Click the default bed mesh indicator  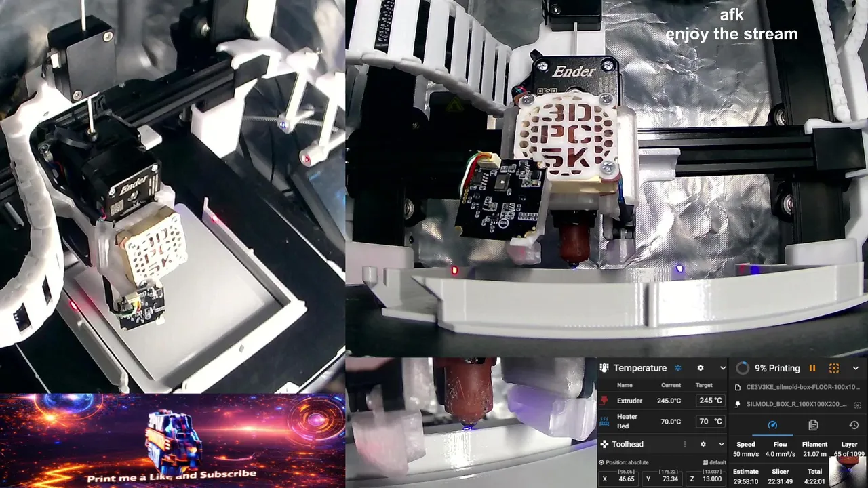click(714, 462)
